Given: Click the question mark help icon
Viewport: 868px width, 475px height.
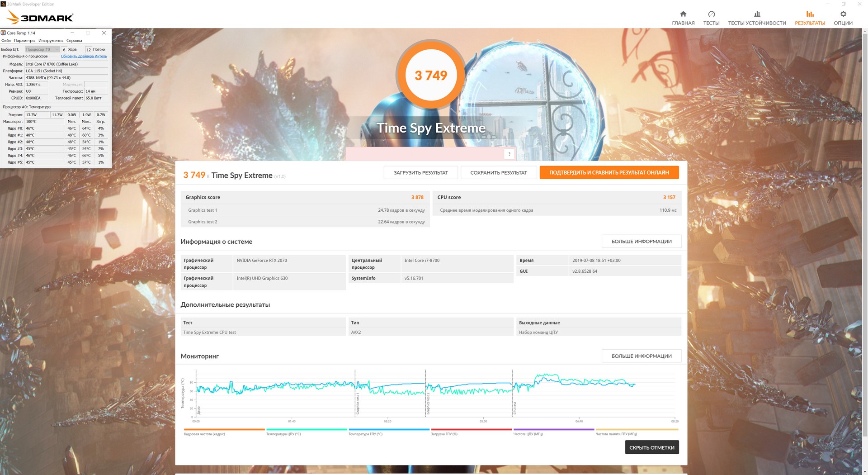Looking at the screenshot, I should click(509, 154).
